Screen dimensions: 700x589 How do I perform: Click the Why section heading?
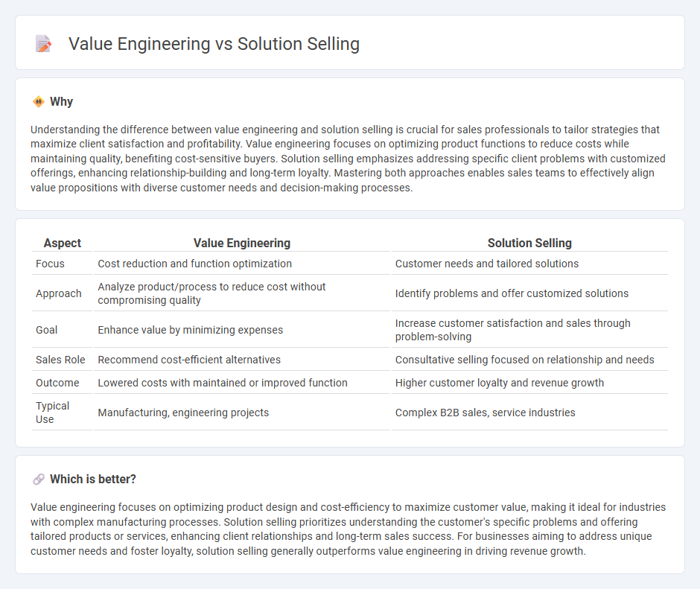pyautogui.click(x=61, y=102)
